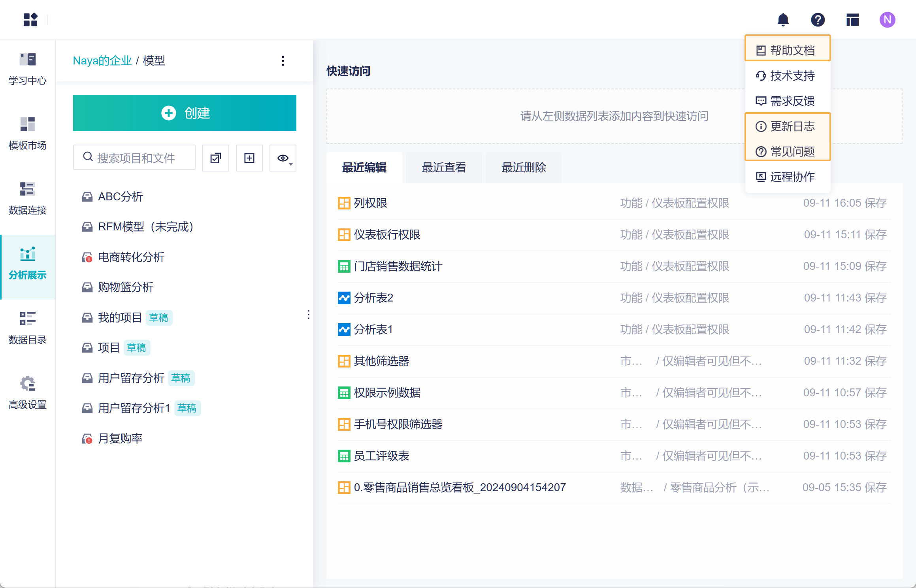Open three-dot menu next to 模型
Viewport: 916px width, 588px height.
[283, 61]
